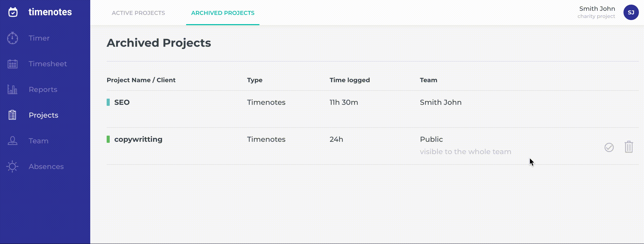Sort by Time logged column header

349,80
